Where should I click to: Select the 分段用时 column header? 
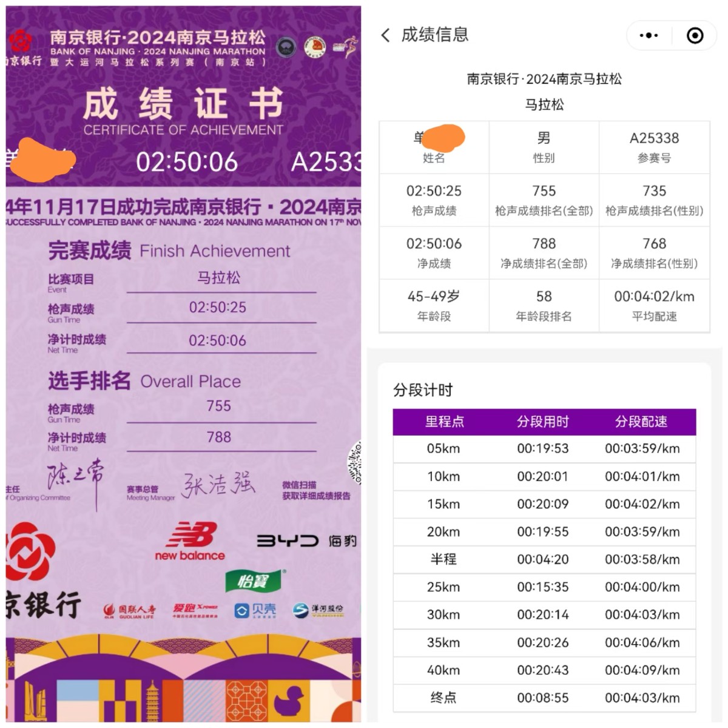543,422
